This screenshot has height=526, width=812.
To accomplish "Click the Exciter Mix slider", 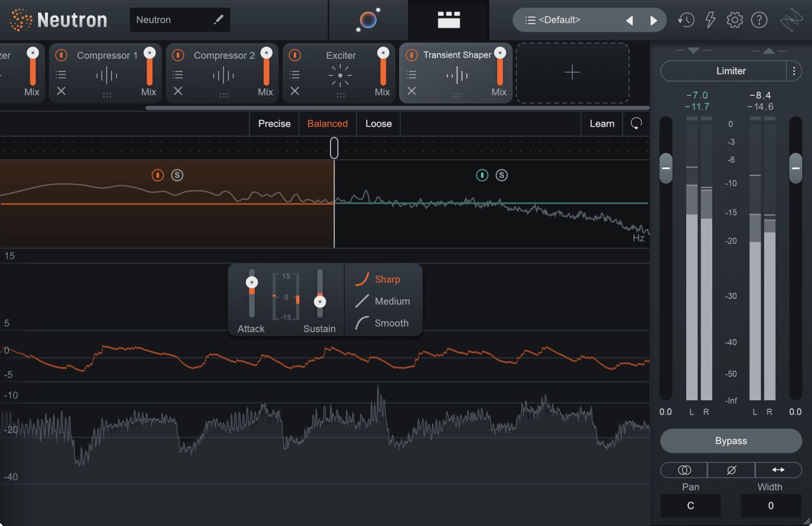I will [x=383, y=66].
